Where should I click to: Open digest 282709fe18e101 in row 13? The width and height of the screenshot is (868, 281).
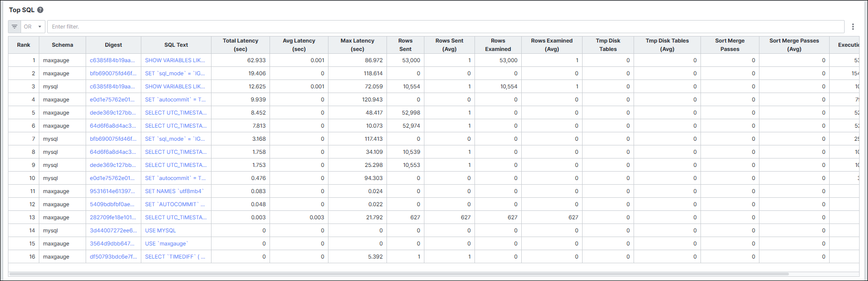(113, 217)
